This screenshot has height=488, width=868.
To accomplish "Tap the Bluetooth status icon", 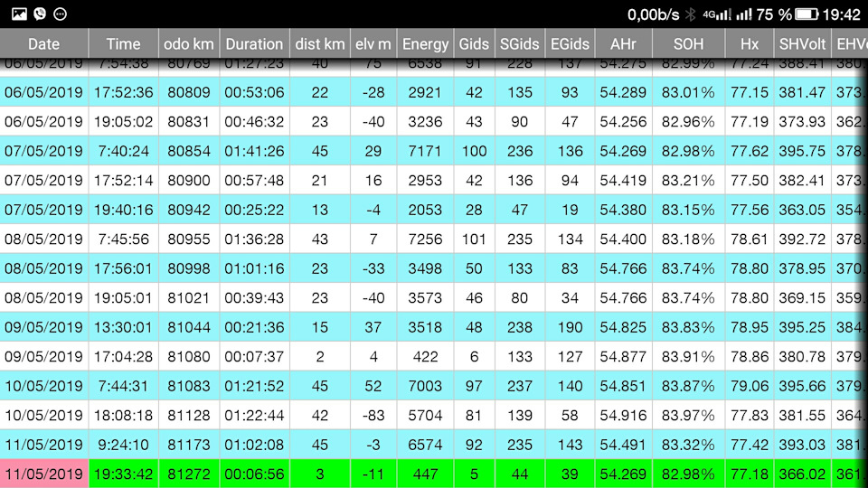I will [690, 14].
